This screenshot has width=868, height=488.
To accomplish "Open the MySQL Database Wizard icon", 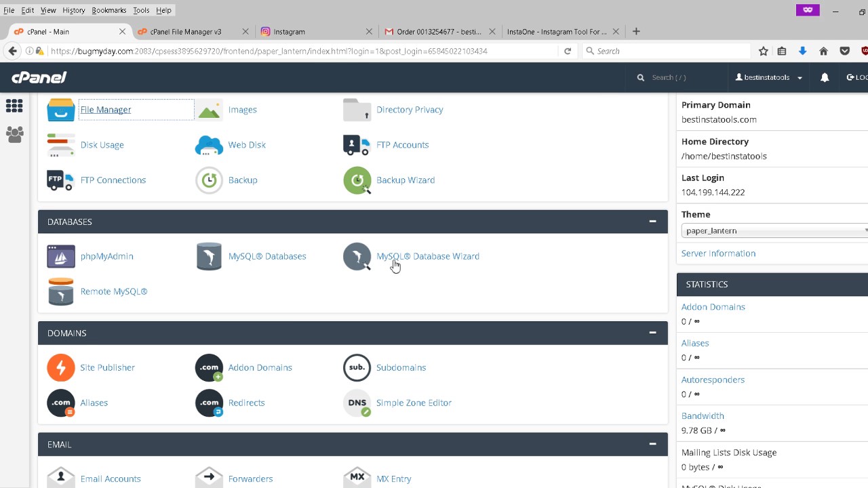I will [357, 256].
